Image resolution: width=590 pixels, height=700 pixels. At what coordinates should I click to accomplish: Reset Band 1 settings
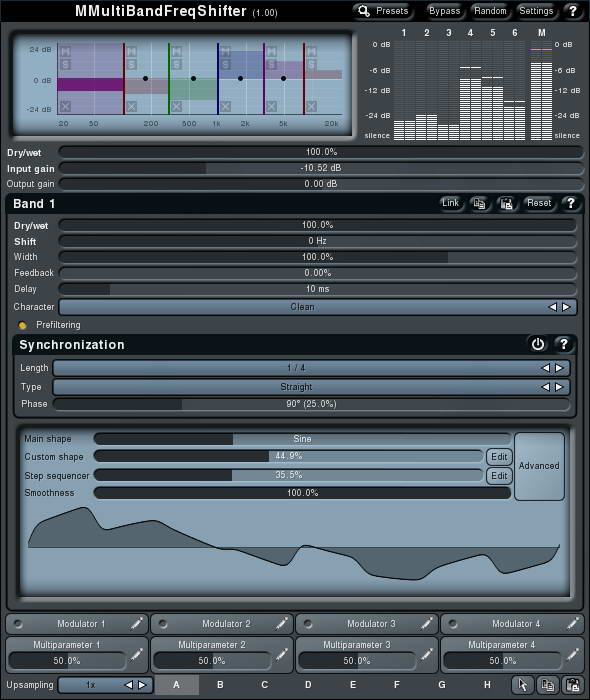tap(539, 204)
